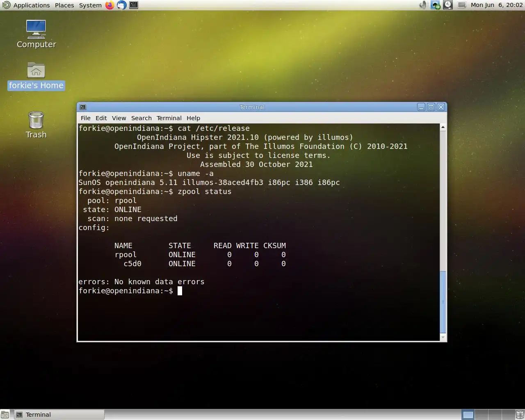Click 'illumos-38aced4fb3' in uname output

223,183
